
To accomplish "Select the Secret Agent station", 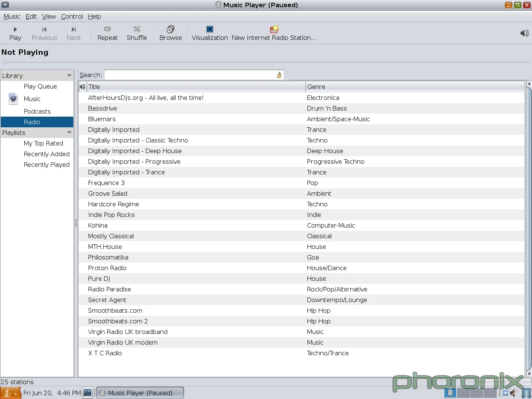I will tap(301, 300).
